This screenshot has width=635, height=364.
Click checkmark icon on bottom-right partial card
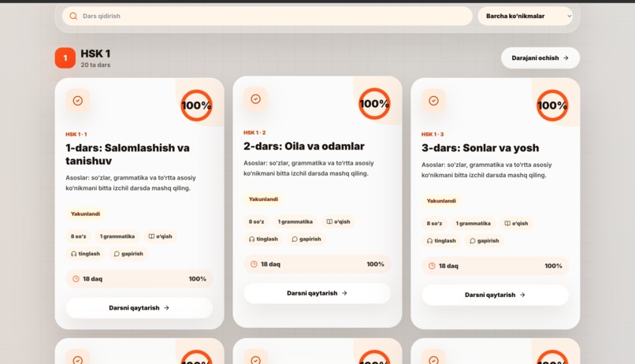433,358
